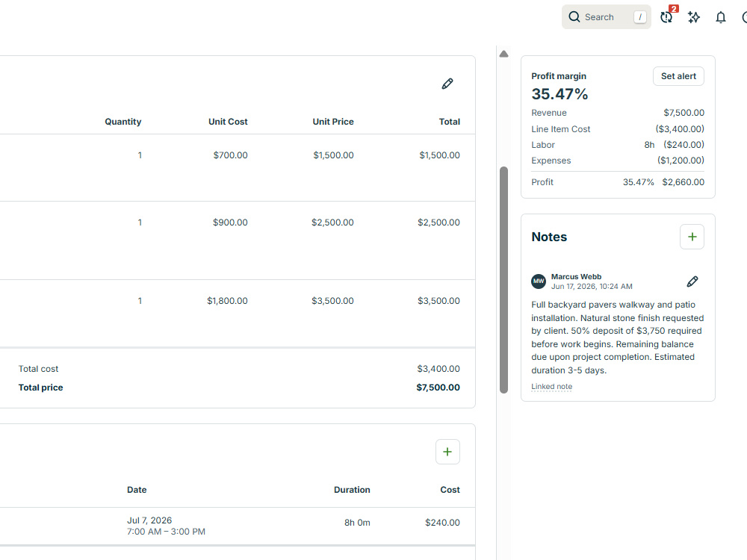747x560 pixels.
Task: Click the $700.00 unit cost cell
Action: pos(231,155)
